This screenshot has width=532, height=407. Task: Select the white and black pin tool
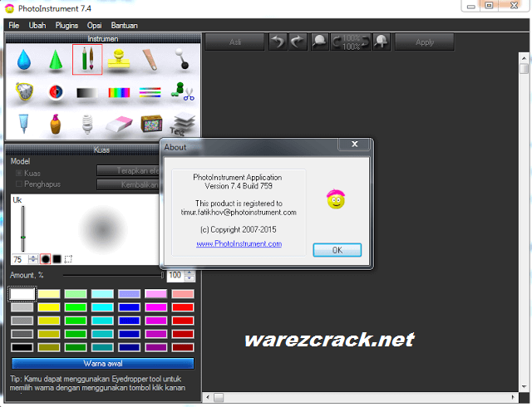(x=182, y=59)
